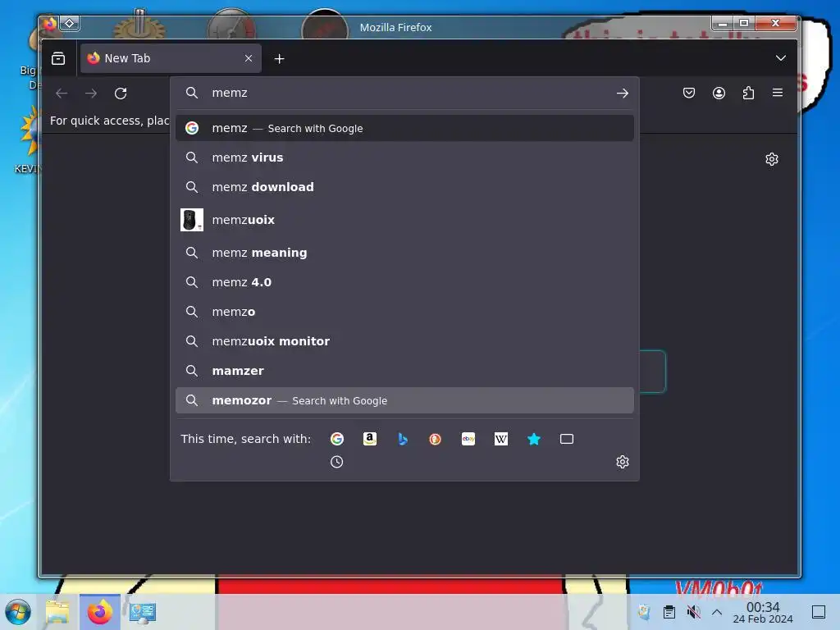Open the Firefox View button beside the tabs
Screen dimensions: 840x630
[58, 58]
